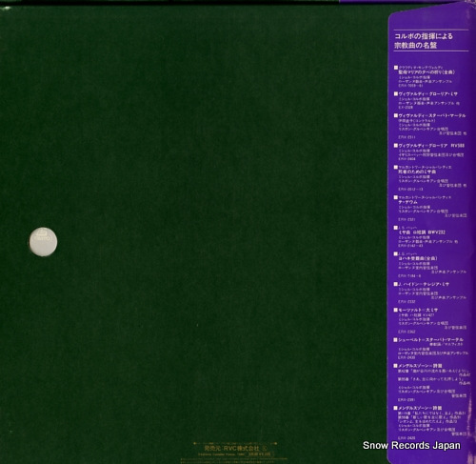Click the title '死者のためのミサ曲'
476x464 pixels.
pyautogui.click(x=417, y=171)
